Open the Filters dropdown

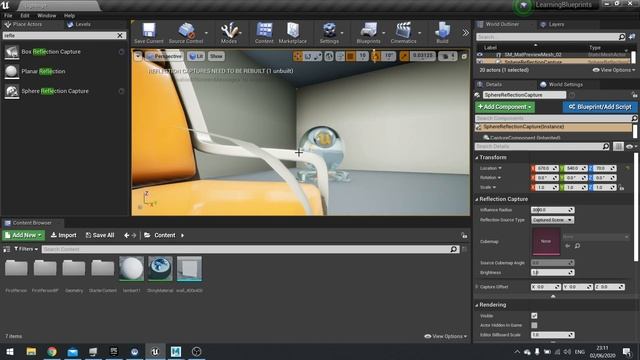click(26, 249)
